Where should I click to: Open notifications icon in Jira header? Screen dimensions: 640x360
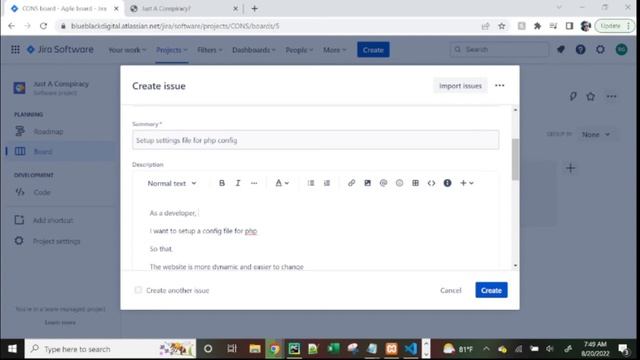560,50
